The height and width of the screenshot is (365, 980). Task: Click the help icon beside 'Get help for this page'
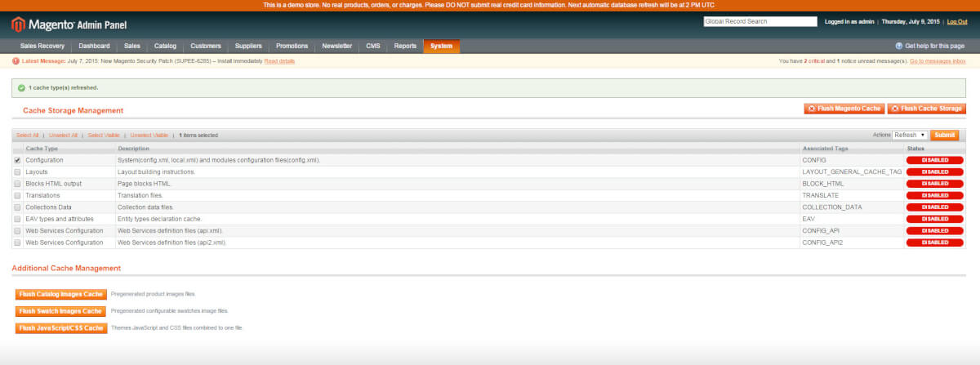899,47
